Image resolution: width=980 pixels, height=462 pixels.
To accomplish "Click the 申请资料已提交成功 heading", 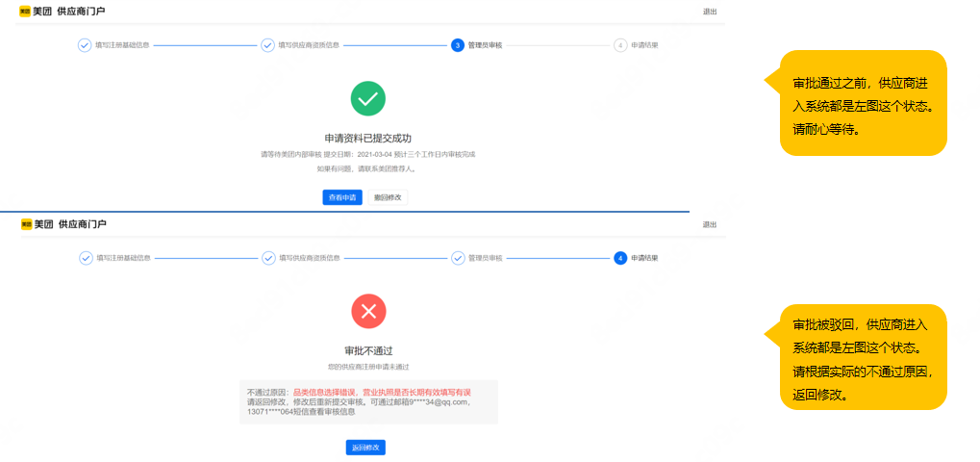I will (x=367, y=138).
